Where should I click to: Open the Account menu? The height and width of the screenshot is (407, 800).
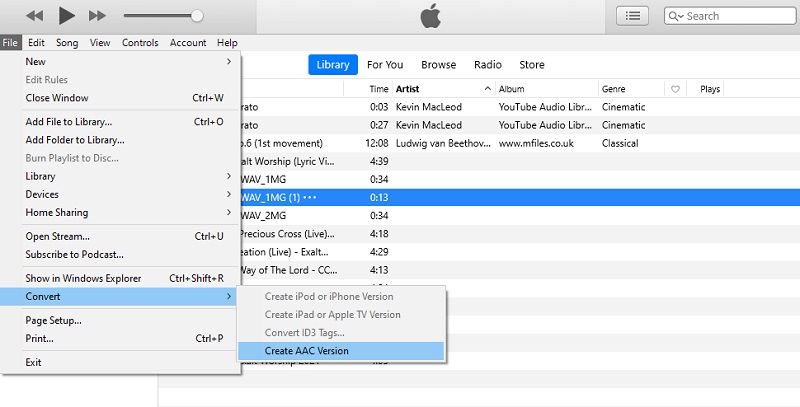tap(188, 43)
